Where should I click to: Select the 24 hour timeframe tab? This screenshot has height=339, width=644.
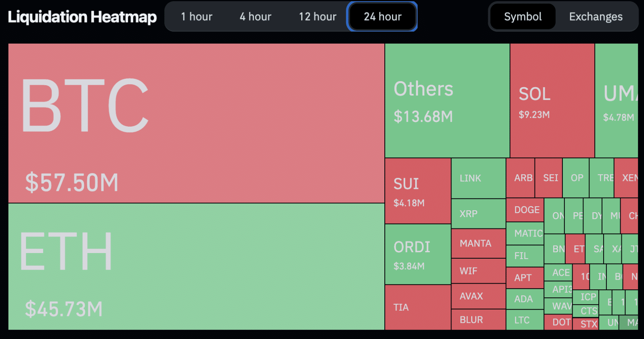click(x=382, y=17)
